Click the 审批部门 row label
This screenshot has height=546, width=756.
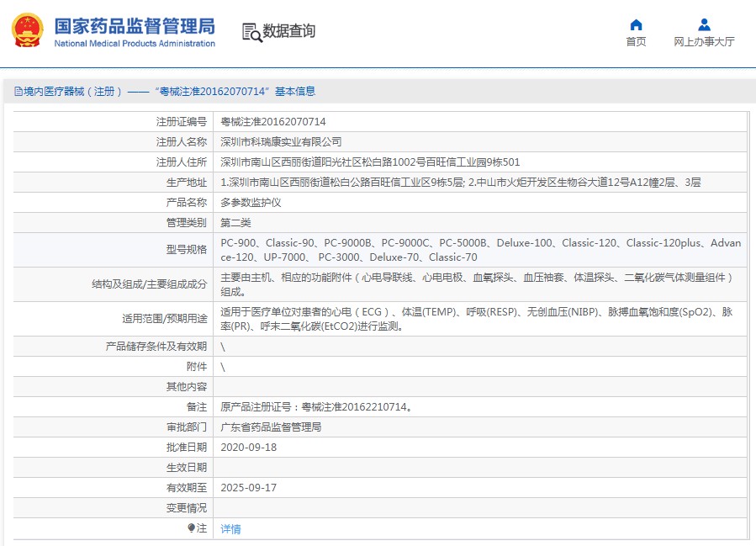pos(187,427)
